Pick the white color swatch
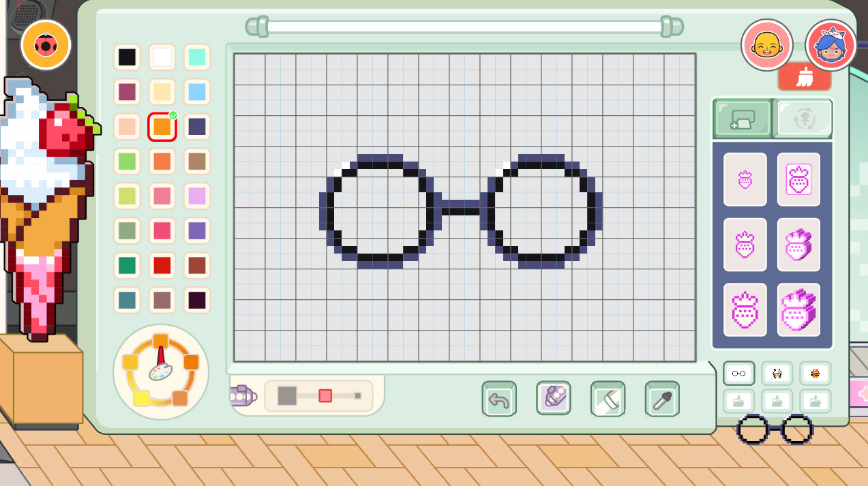The height and width of the screenshot is (486, 868). pyautogui.click(x=162, y=57)
